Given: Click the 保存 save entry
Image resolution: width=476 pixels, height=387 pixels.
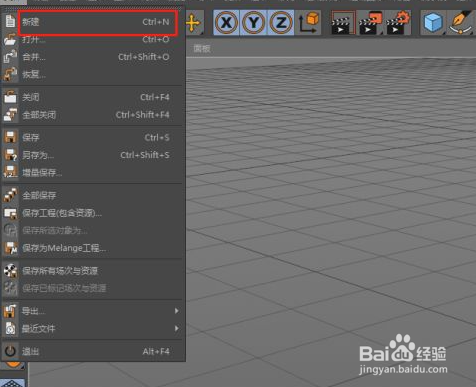Looking at the screenshot, I should pos(93,137).
